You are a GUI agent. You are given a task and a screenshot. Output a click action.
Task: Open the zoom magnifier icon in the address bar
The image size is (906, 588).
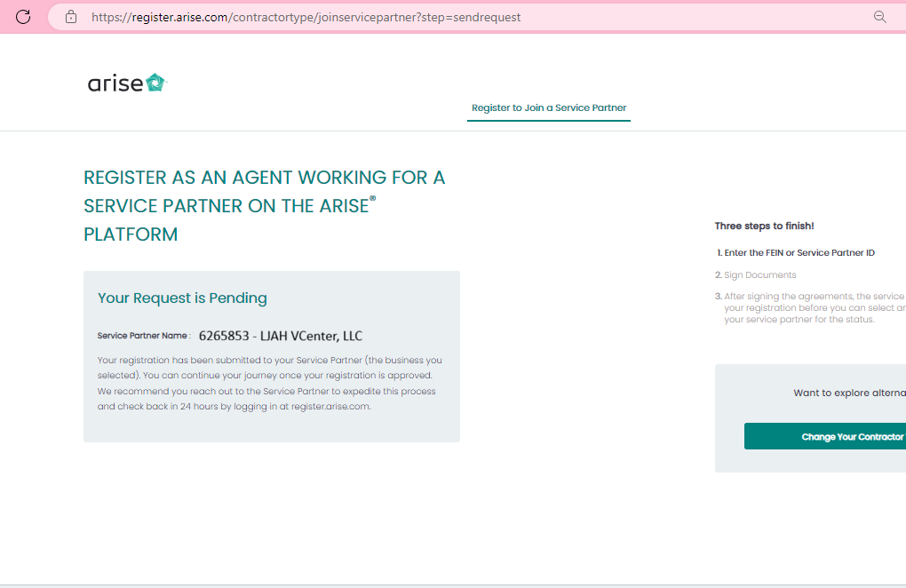tap(880, 17)
